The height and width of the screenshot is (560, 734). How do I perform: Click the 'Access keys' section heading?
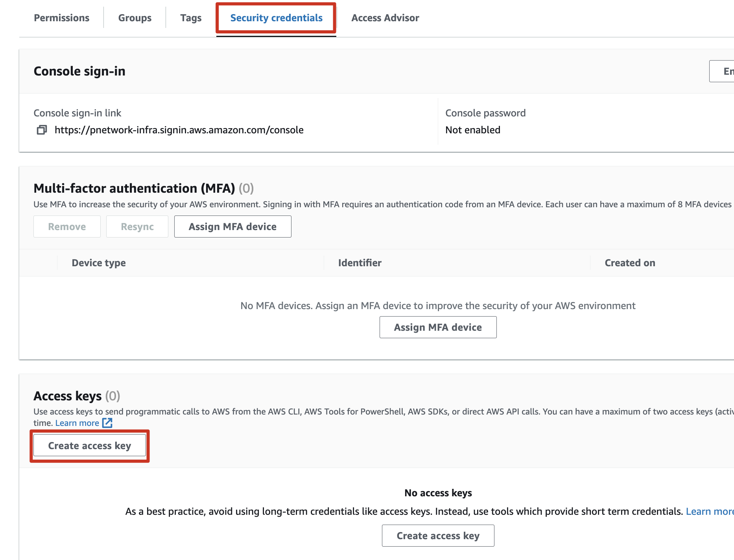click(x=68, y=396)
